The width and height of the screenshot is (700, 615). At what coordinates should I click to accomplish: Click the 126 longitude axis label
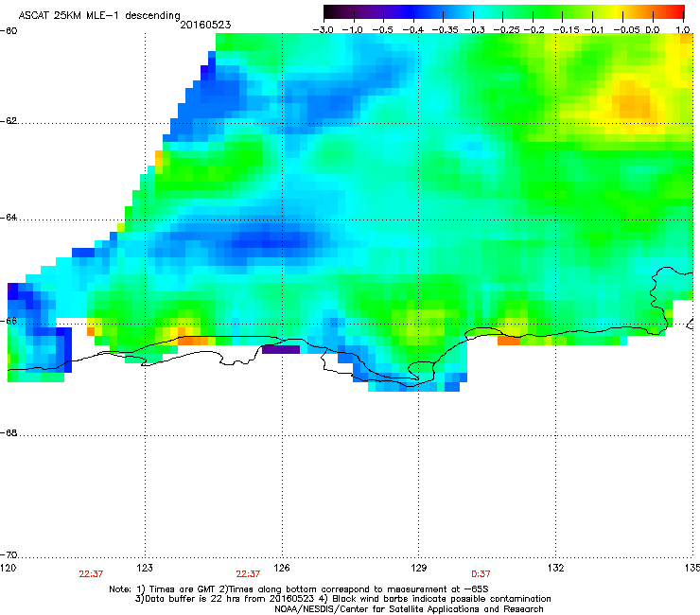[x=282, y=568]
